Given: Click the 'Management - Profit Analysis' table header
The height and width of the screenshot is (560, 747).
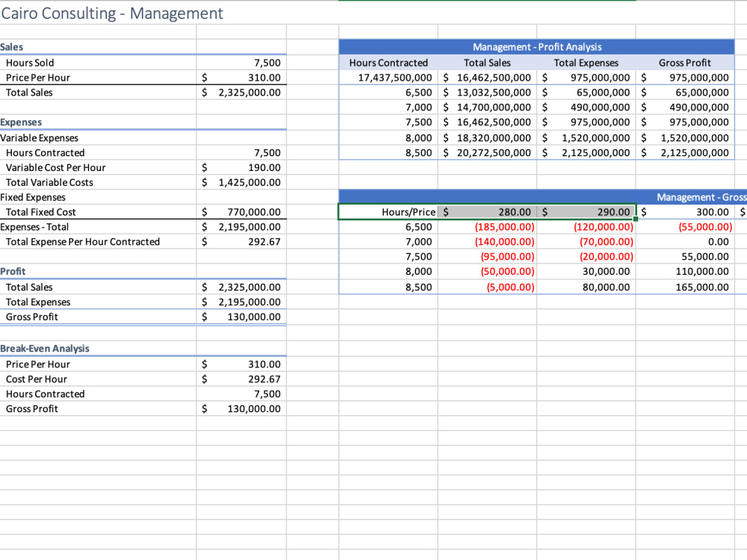Looking at the screenshot, I should pos(537,47).
